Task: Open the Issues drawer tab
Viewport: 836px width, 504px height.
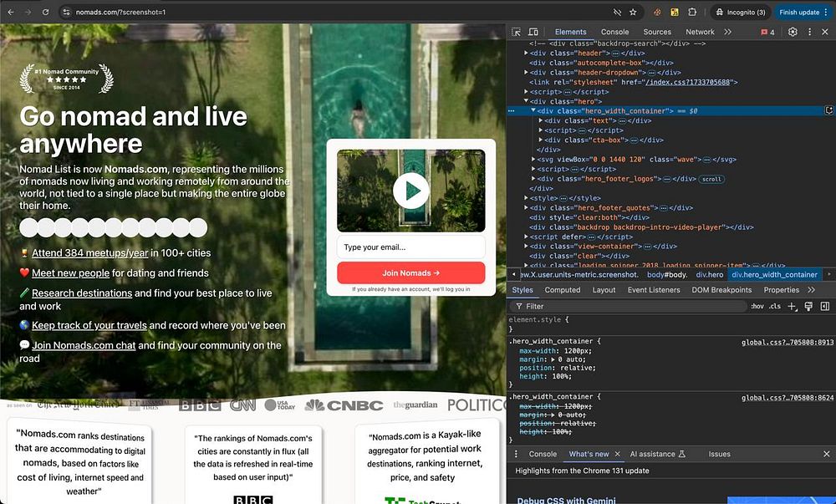Action: 719,454
